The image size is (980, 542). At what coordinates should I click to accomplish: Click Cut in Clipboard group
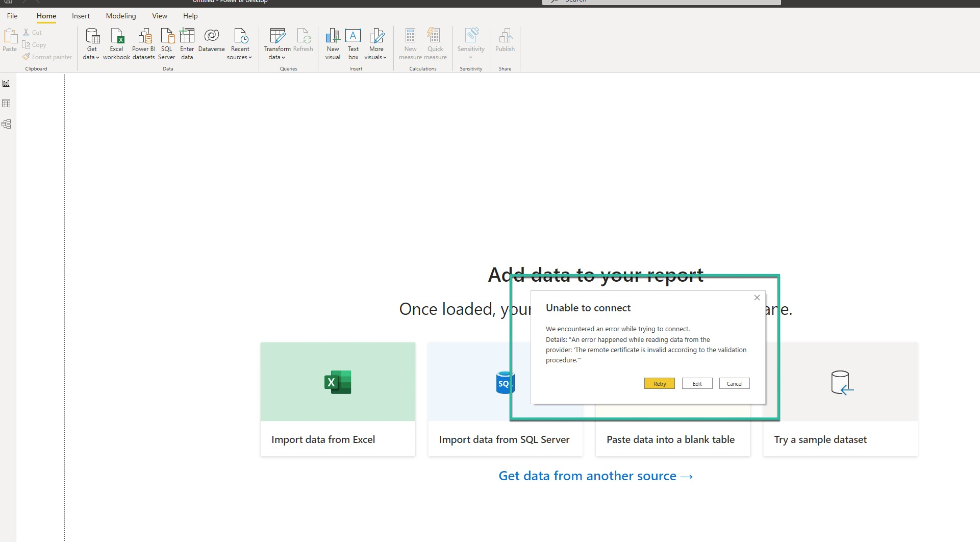click(x=33, y=33)
